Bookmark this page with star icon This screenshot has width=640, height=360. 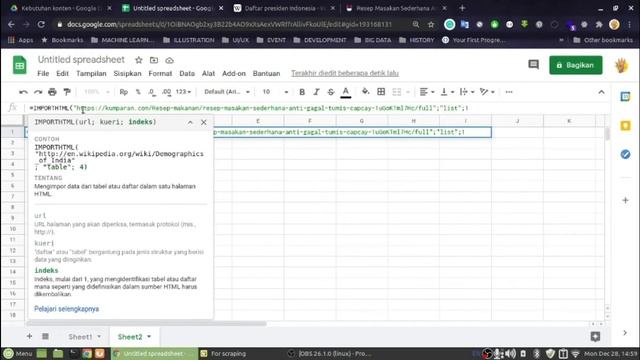click(x=431, y=24)
